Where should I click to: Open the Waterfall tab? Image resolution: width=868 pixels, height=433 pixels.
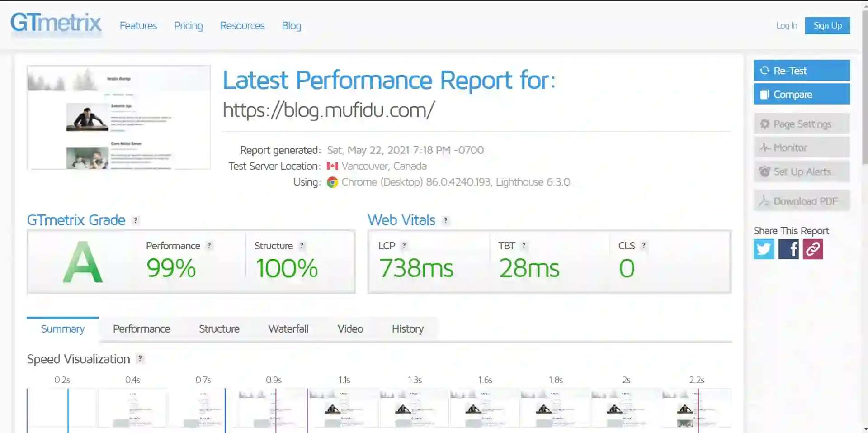click(x=288, y=329)
